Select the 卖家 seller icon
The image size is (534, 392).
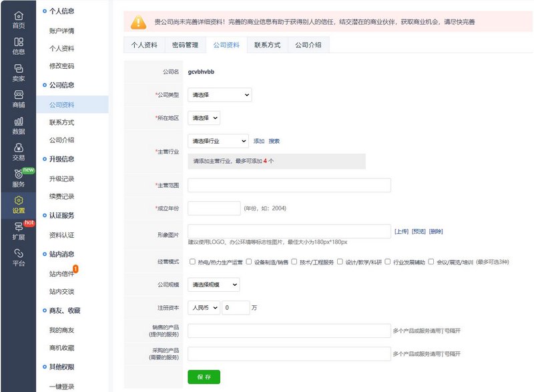pos(18,69)
